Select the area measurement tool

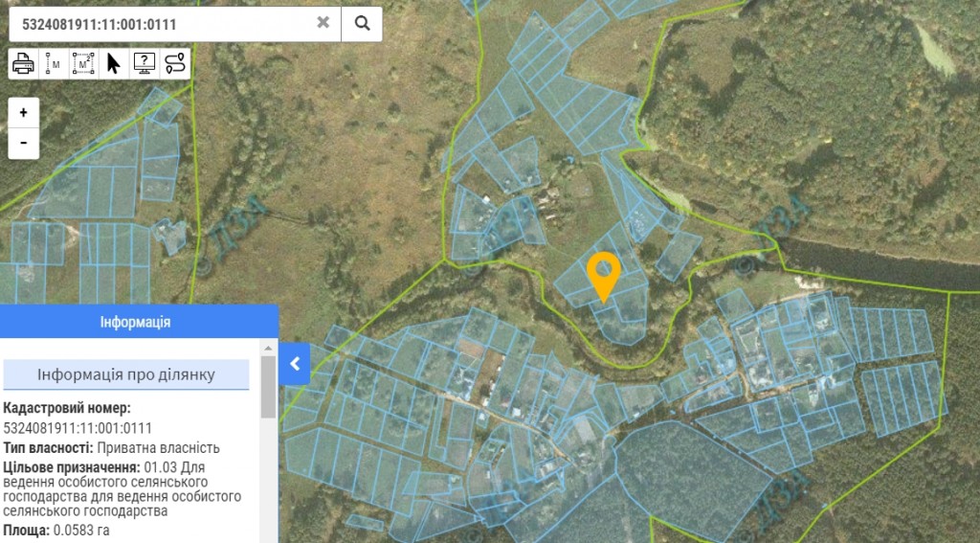point(84,63)
